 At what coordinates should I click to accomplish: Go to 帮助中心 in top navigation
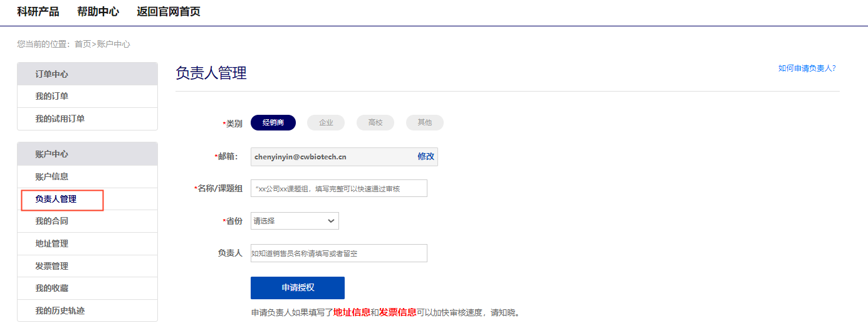coord(98,11)
